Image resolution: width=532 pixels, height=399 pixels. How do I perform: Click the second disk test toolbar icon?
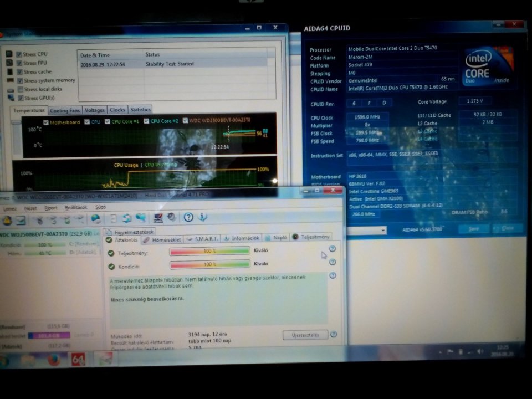53,220
